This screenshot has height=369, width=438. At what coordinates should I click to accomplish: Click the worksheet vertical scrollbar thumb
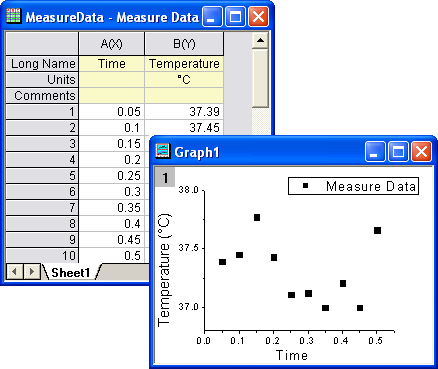pyautogui.click(x=260, y=78)
